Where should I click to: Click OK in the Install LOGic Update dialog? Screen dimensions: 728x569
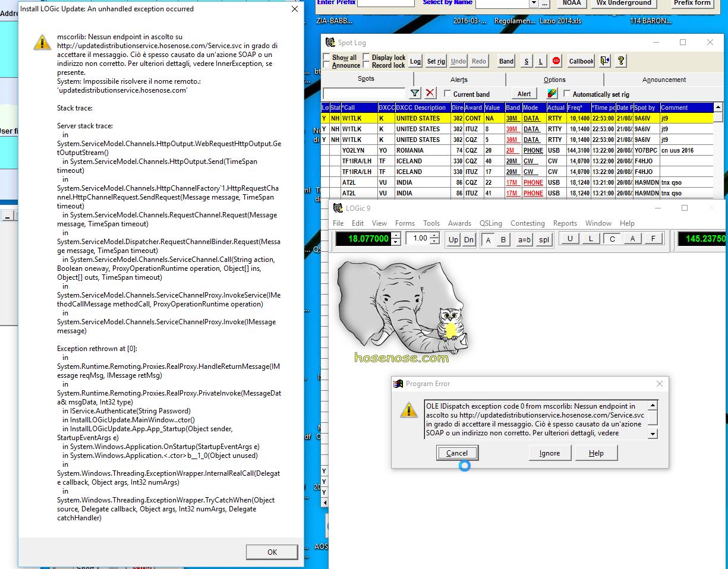[272, 552]
